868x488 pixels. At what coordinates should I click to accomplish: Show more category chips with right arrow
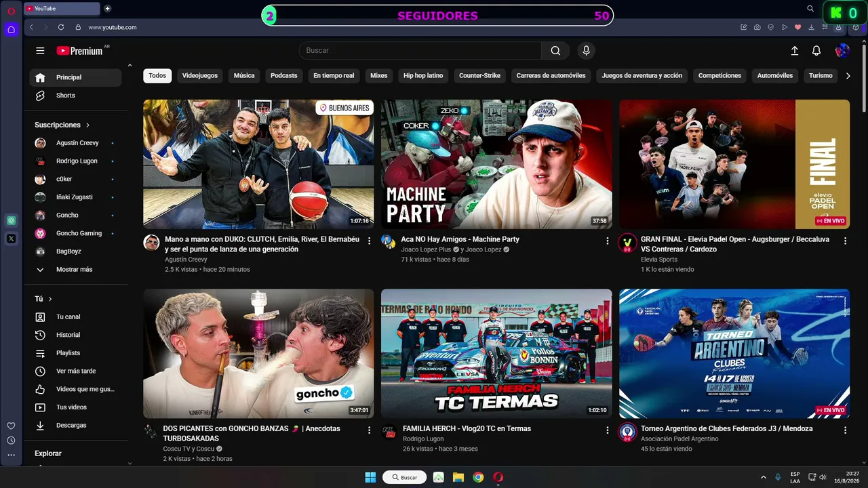[848, 76]
